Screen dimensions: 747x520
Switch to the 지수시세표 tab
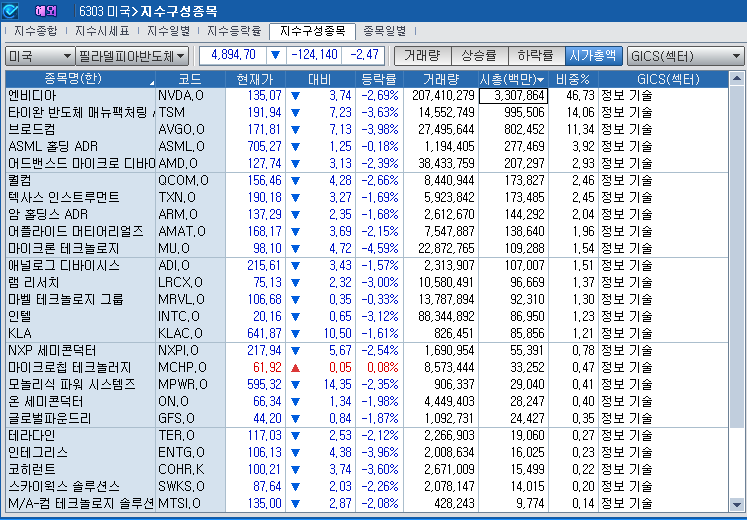(x=102, y=31)
